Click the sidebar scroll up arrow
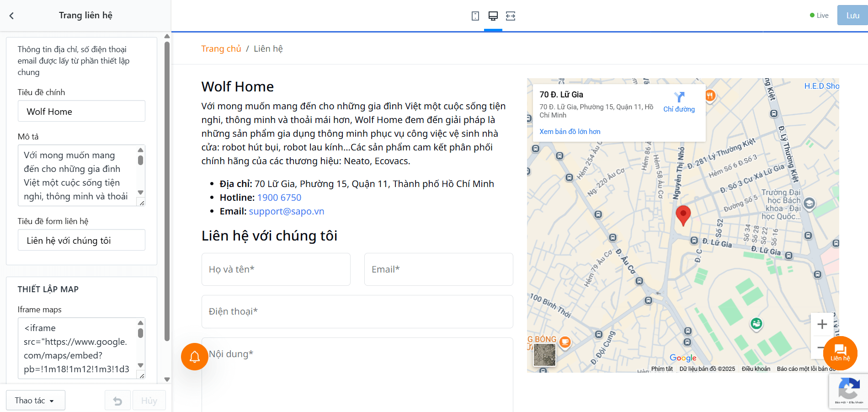This screenshot has height=412, width=868. [167, 36]
